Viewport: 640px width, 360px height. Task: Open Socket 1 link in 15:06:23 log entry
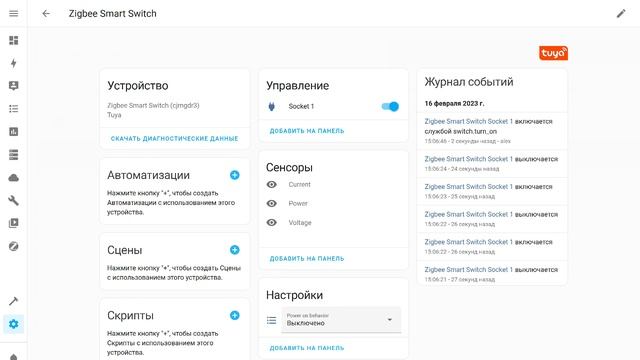(x=469, y=187)
